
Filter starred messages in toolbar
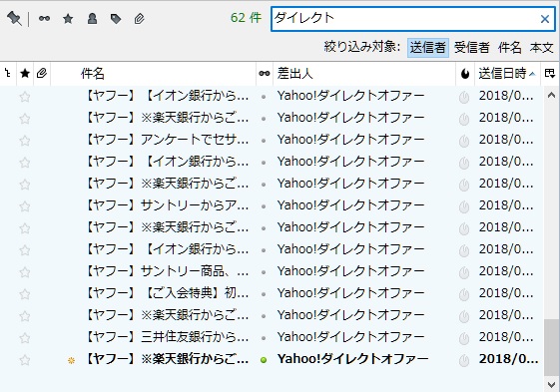[68, 19]
